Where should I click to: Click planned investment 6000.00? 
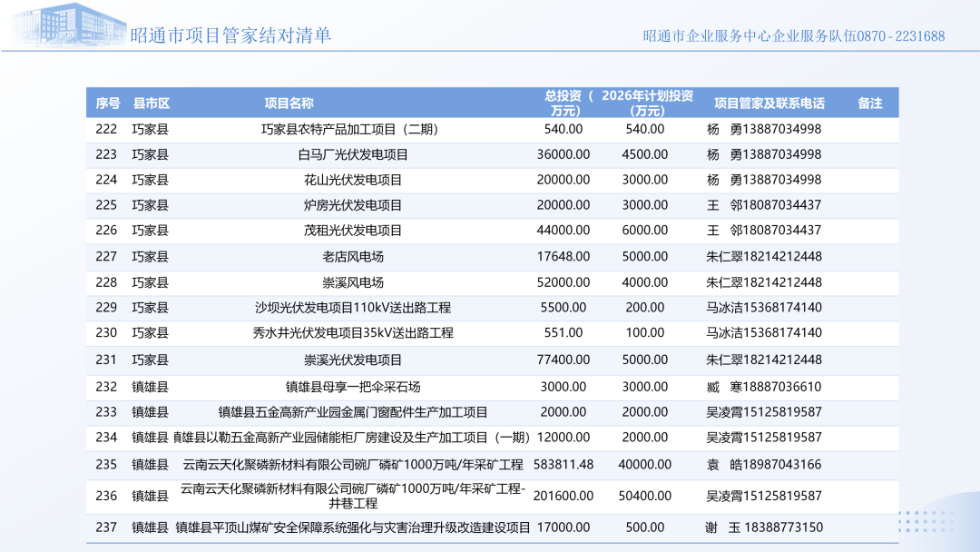point(645,231)
